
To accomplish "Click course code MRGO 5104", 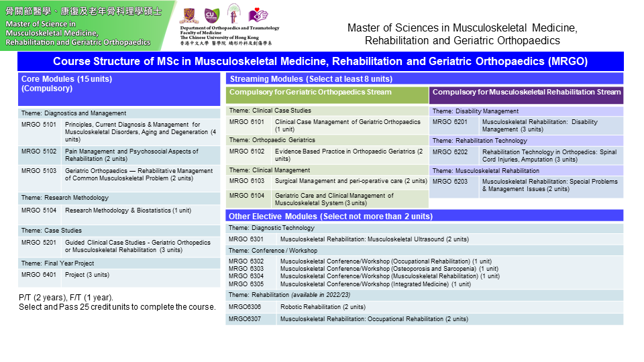I will pos(39,210).
